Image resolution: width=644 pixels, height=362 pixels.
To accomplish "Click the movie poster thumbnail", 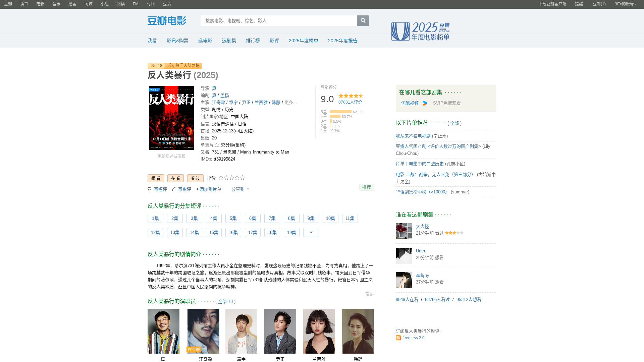I will [171, 118].
